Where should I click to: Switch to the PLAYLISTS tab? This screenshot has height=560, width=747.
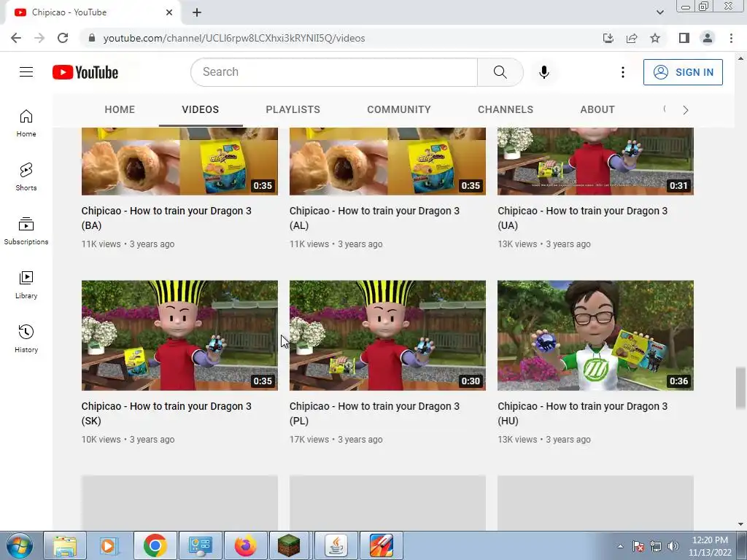tap(293, 109)
